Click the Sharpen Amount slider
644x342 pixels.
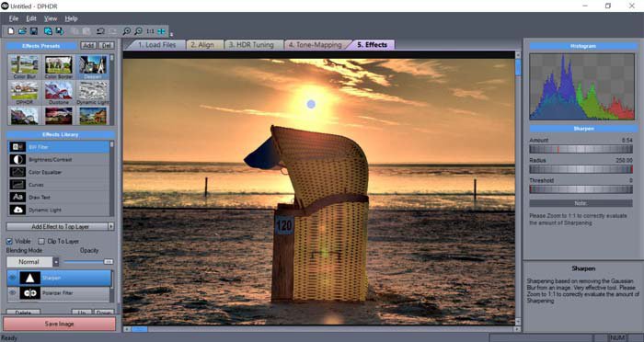pyautogui.click(x=581, y=149)
